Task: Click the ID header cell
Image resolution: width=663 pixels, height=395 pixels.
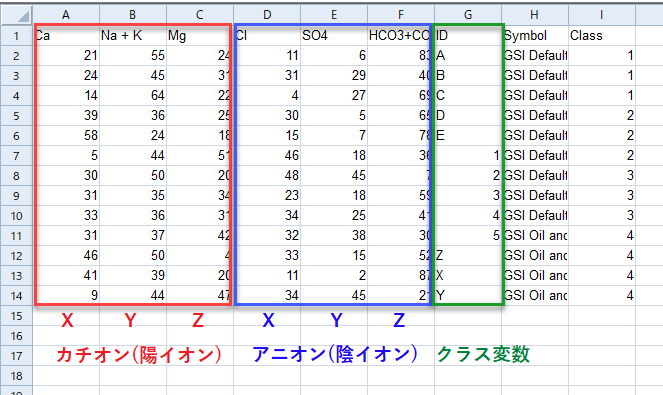Action: pyautogui.click(x=468, y=35)
